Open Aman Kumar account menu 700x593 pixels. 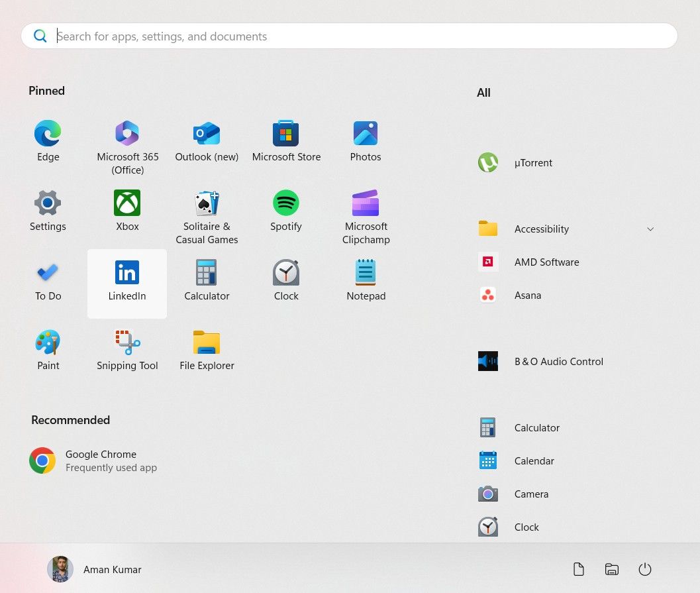[94, 569]
